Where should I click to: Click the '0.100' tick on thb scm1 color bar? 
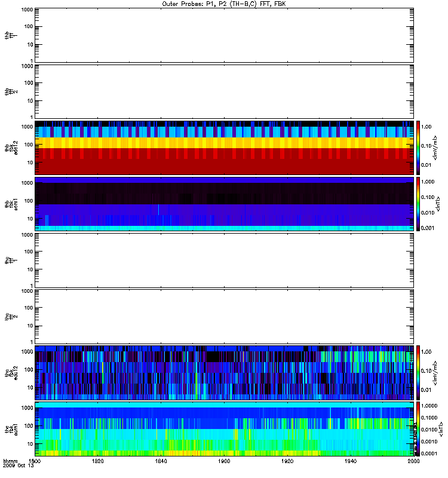(x=428, y=197)
